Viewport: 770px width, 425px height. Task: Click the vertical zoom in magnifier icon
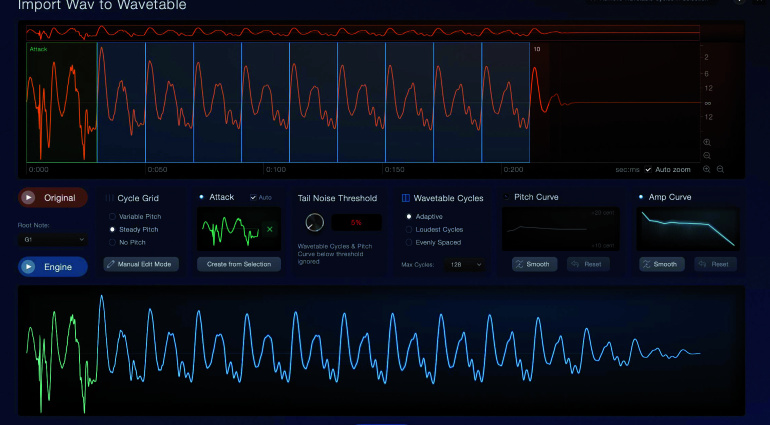point(708,143)
